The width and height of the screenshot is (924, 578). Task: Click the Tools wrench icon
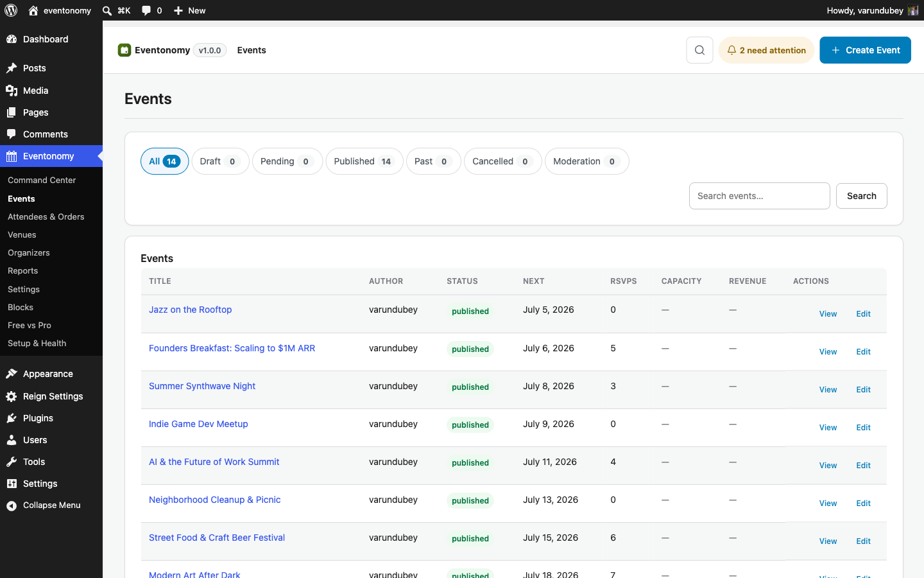12,462
